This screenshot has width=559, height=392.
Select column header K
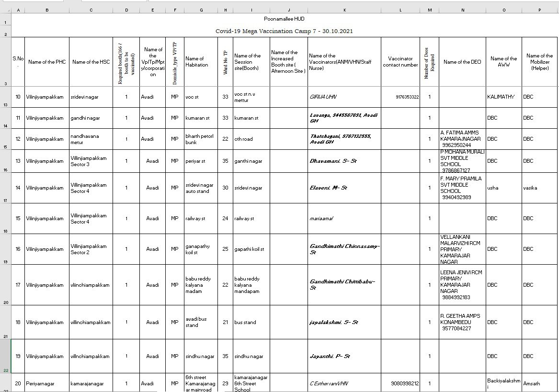point(344,10)
